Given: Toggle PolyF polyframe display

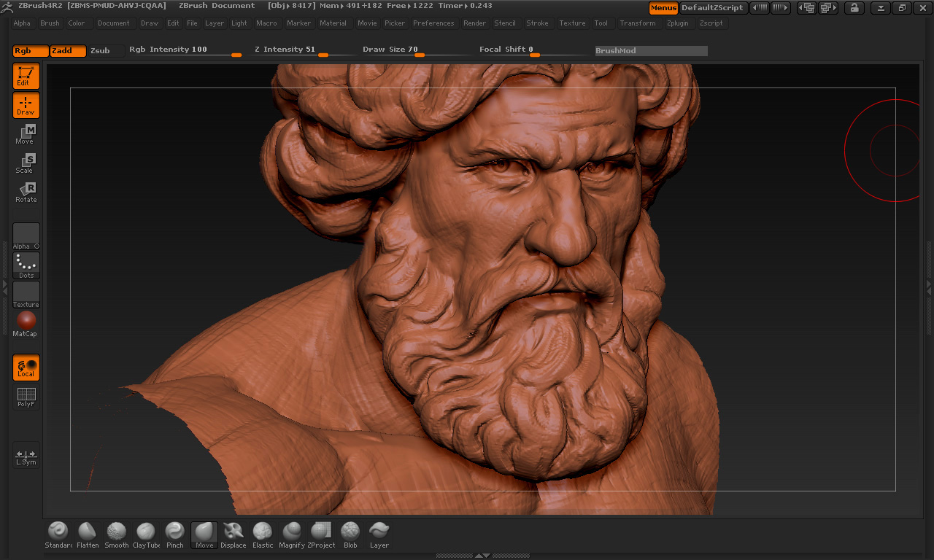Looking at the screenshot, I should tap(26, 397).
